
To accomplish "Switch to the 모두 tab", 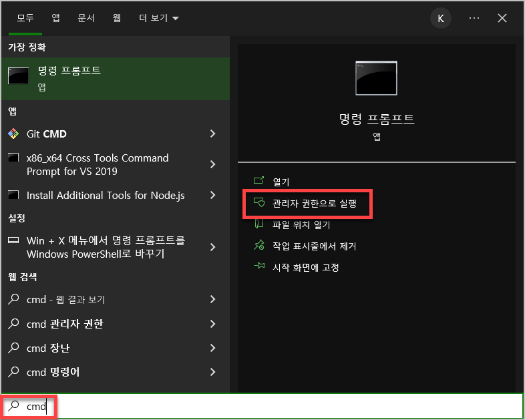I will click(x=25, y=18).
